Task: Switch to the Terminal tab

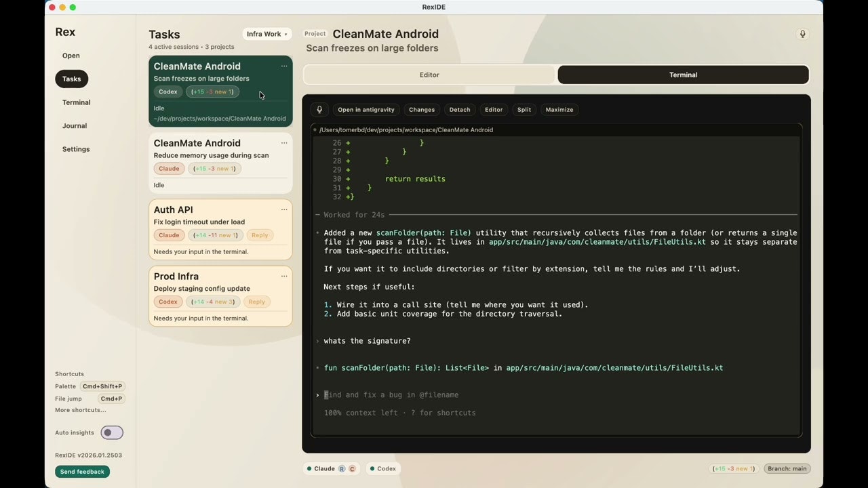Action: click(683, 75)
